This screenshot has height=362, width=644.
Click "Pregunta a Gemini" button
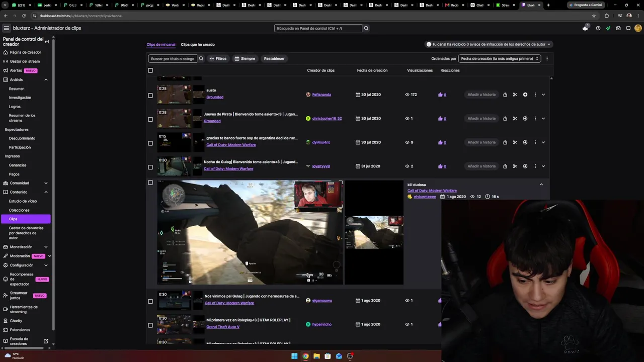[x=585, y=5]
